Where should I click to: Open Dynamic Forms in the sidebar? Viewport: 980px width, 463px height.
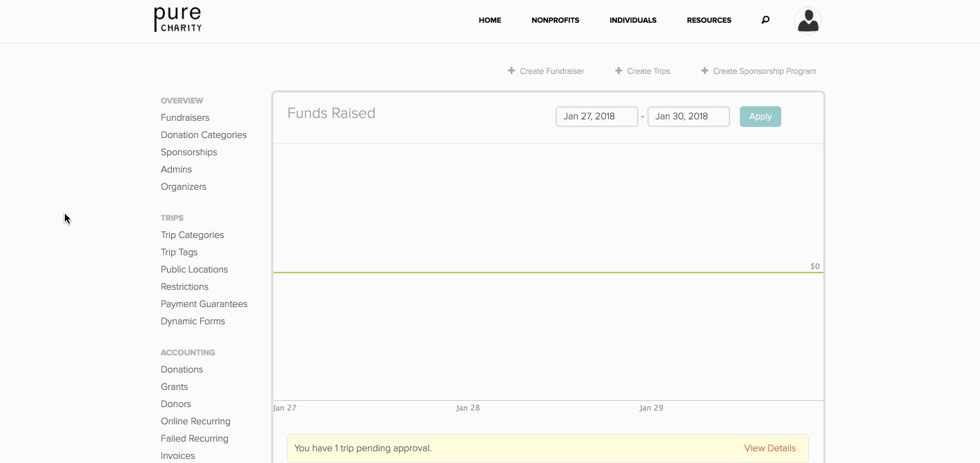point(193,321)
